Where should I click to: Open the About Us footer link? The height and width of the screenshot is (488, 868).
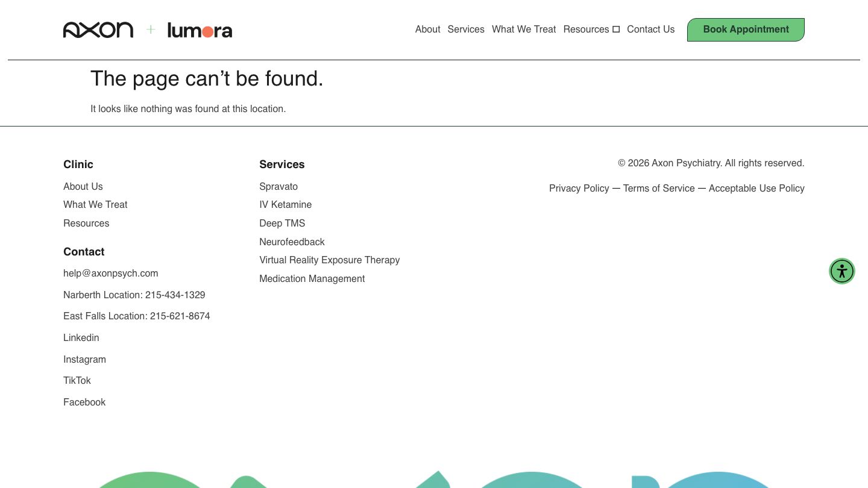pos(83,187)
